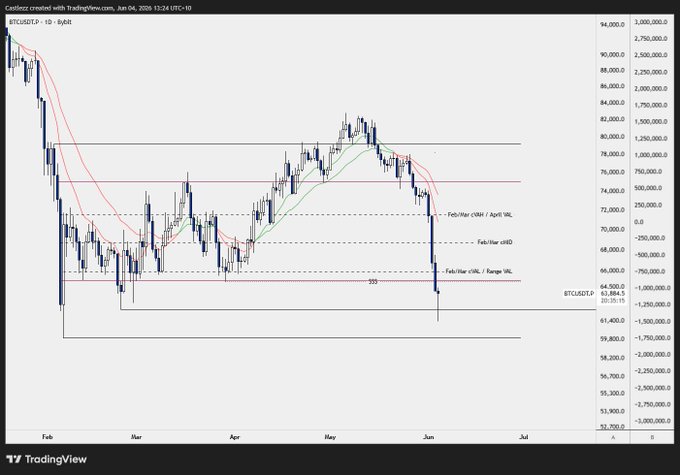
Task: Click the scale A button below price axis
Action: pyautogui.click(x=613, y=437)
